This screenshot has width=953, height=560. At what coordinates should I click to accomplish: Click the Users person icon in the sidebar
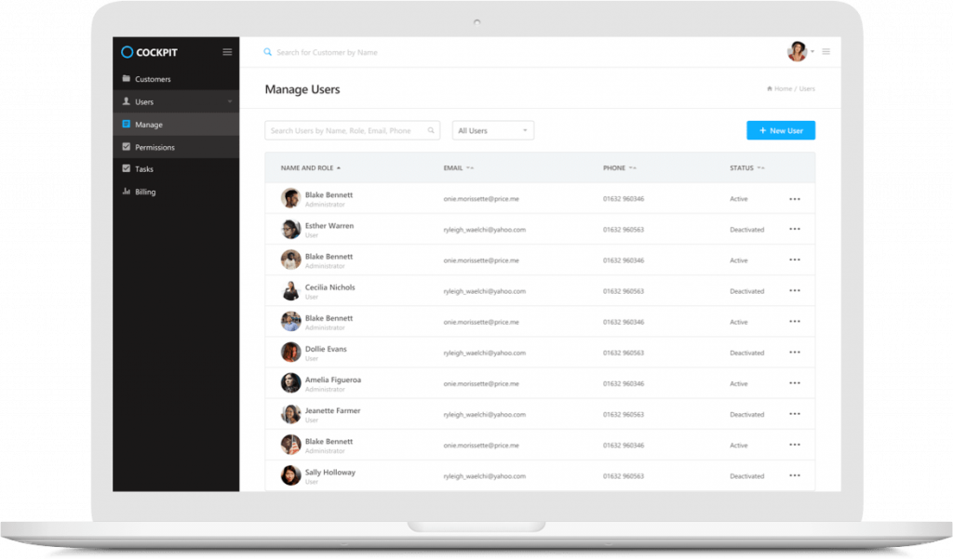(125, 101)
